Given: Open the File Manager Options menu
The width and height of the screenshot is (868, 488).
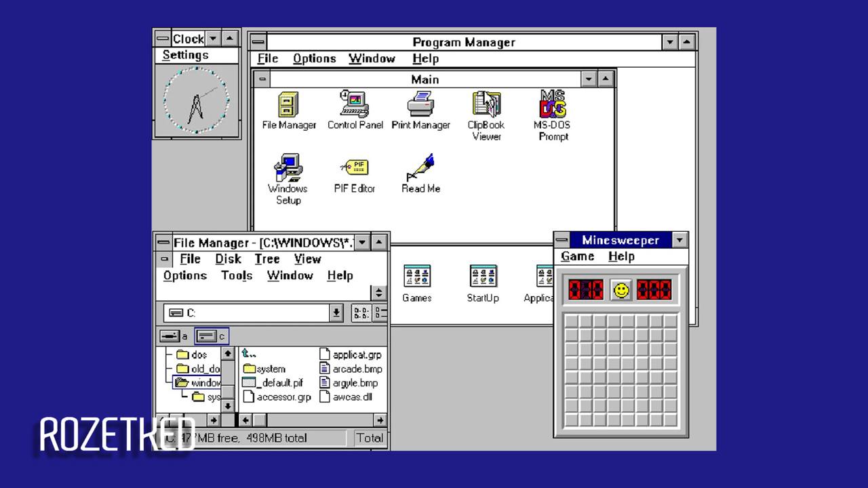Looking at the screenshot, I should pos(185,275).
